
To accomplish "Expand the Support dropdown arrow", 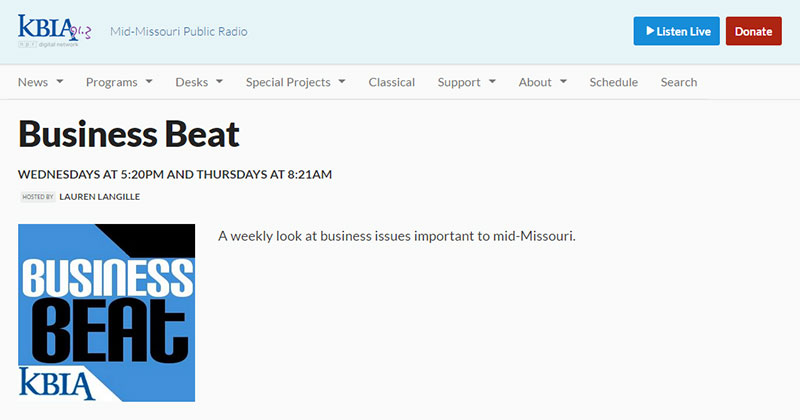I will 489,82.
